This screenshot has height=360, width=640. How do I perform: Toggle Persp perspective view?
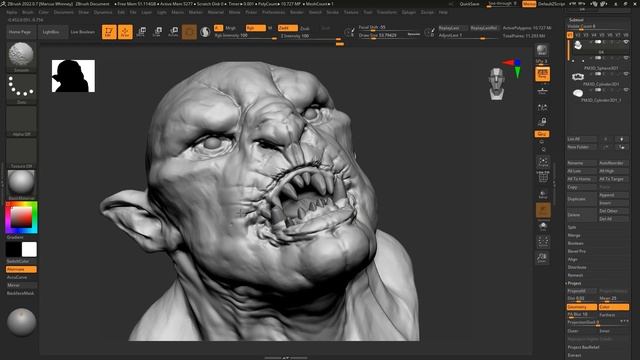542,74
